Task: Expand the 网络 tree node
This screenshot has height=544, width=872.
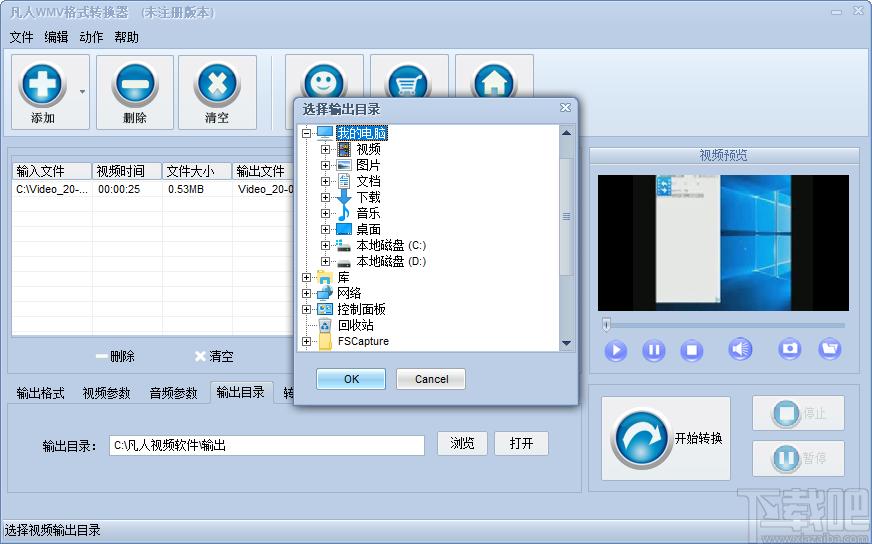Action: (x=306, y=293)
